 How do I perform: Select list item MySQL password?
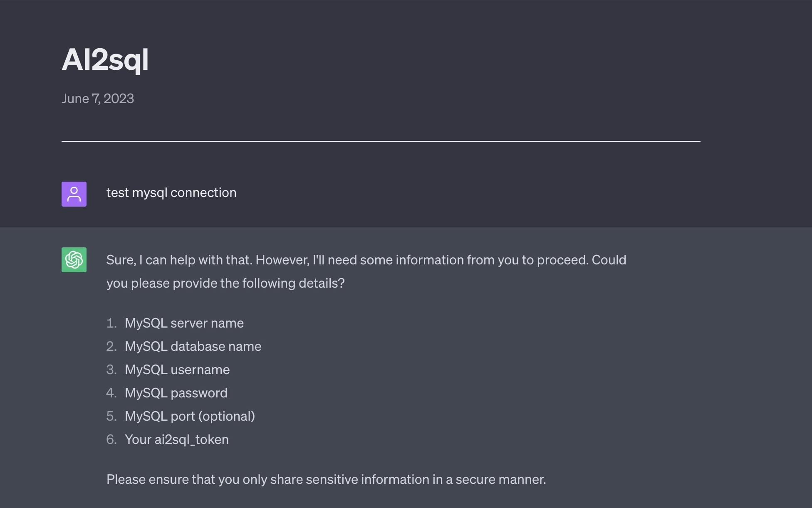pos(176,393)
